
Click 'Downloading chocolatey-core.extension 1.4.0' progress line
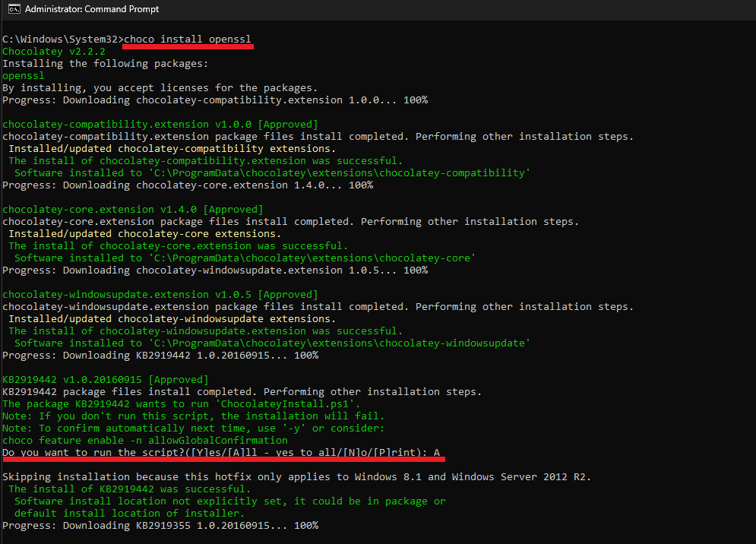[x=188, y=185]
